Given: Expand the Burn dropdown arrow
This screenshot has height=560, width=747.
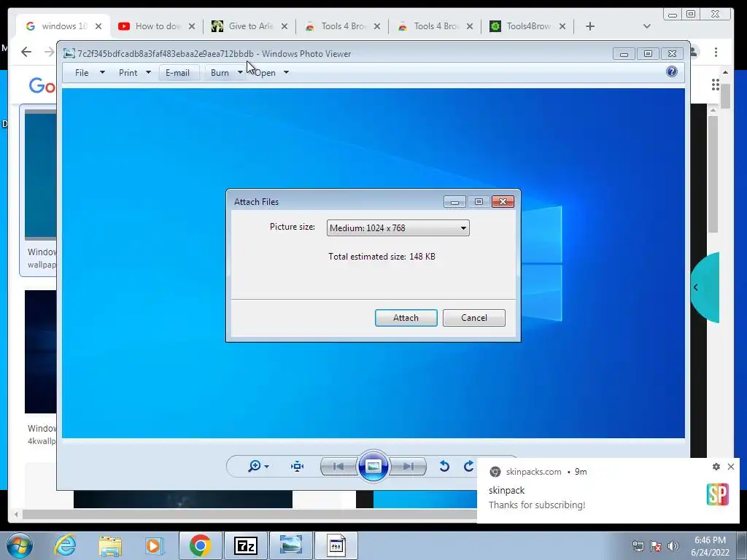Looking at the screenshot, I should click(x=240, y=72).
